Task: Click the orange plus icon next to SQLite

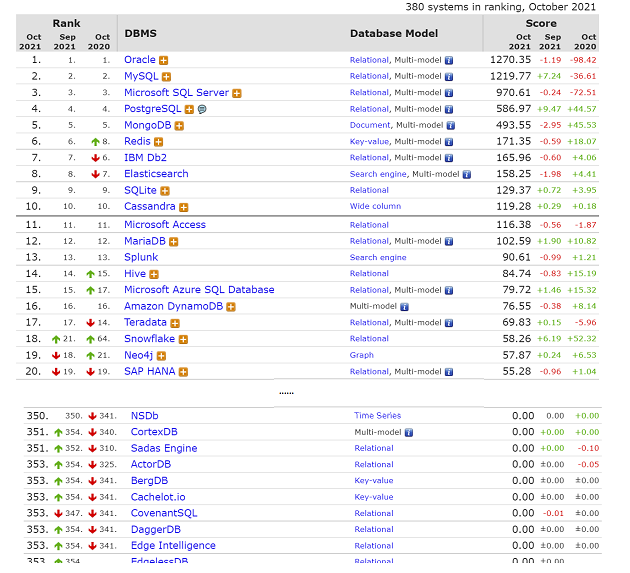Action: pos(165,191)
